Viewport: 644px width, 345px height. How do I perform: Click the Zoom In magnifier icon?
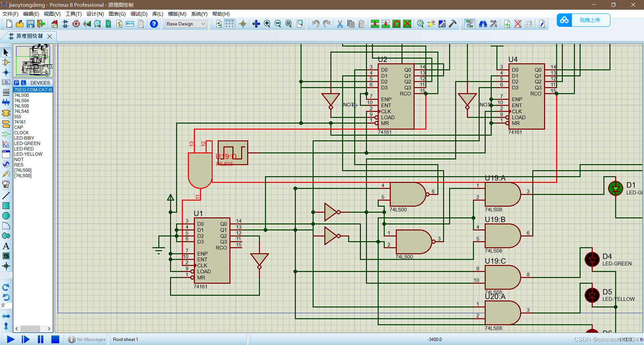tap(267, 24)
